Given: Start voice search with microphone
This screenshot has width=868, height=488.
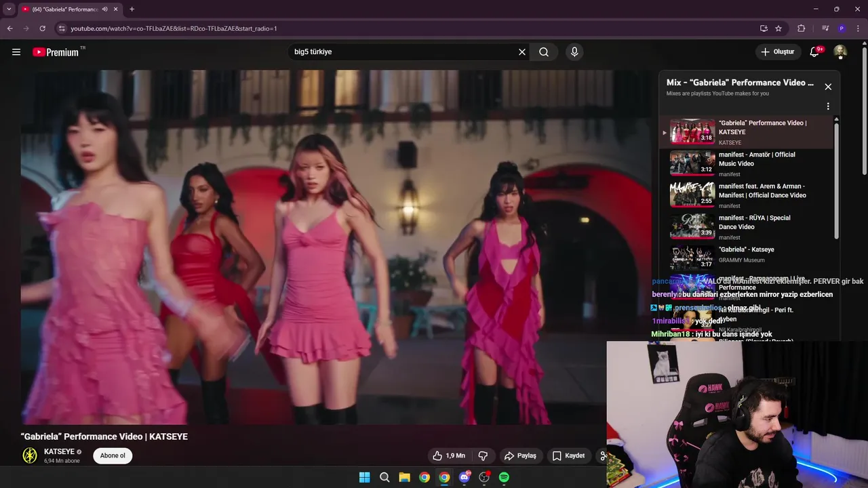Looking at the screenshot, I should [x=574, y=52].
